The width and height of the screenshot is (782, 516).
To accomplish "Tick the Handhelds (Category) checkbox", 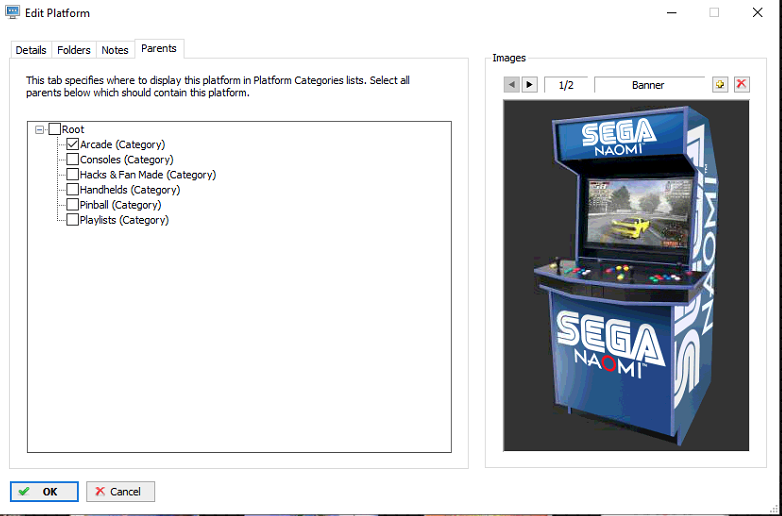I will (x=73, y=190).
